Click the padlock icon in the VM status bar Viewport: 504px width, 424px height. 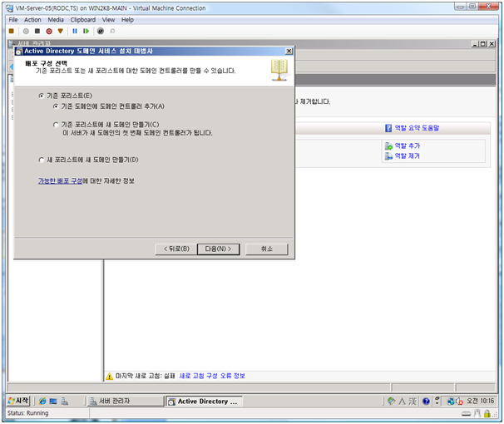[487, 414]
